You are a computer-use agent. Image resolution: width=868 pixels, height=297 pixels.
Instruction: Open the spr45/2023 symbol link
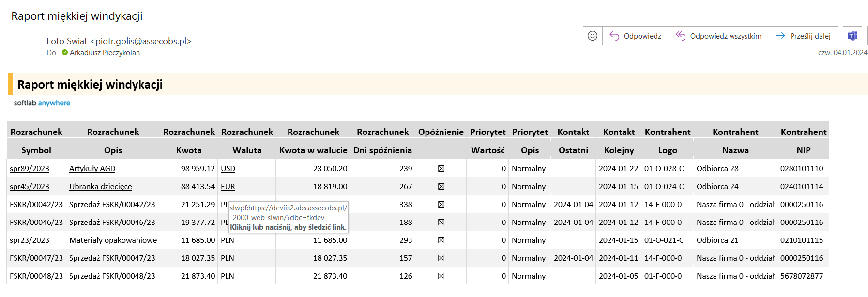[30, 187]
